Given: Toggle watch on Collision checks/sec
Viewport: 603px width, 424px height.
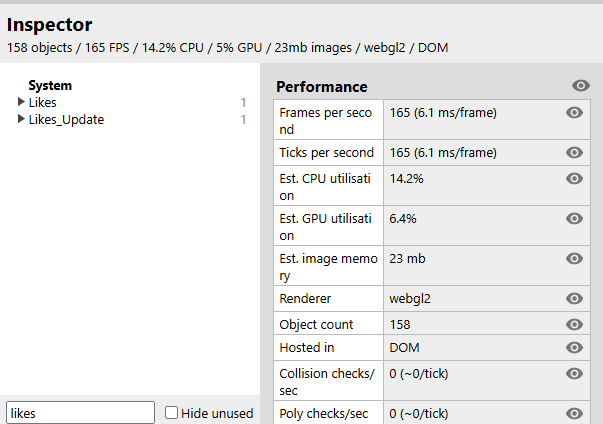Looking at the screenshot, I should click(x=574, y=374).
